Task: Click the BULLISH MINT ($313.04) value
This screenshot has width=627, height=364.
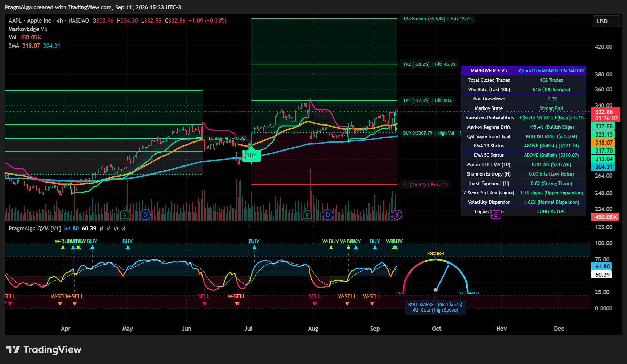Action: click(551, 136)
